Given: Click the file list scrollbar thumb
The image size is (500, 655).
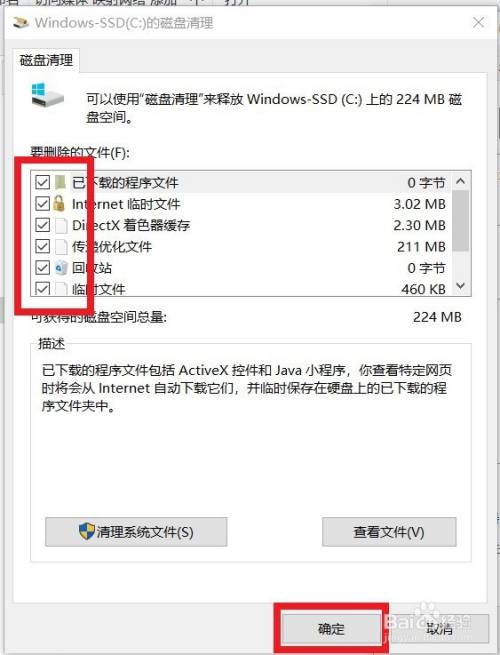Looking at the screenshot, I should [x=461, y=221].
